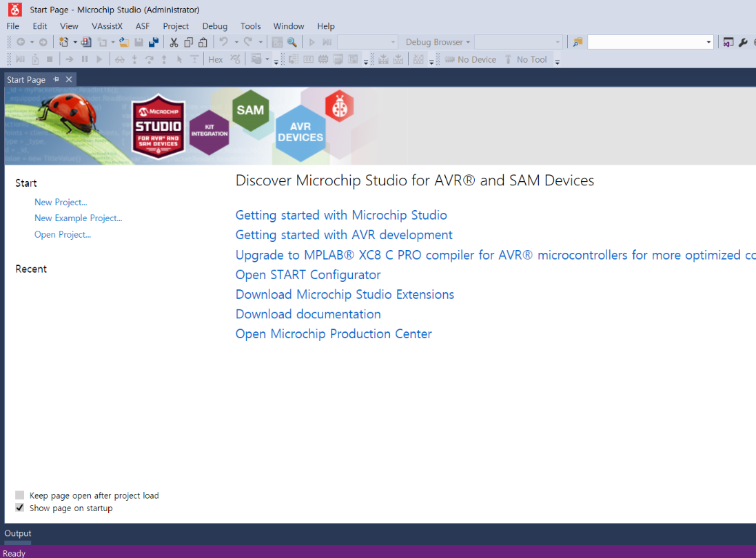Image resolution: width=756 pixels, height=558 pixels.
Task: Toggle Hex display button
Action: pos(216,59)
